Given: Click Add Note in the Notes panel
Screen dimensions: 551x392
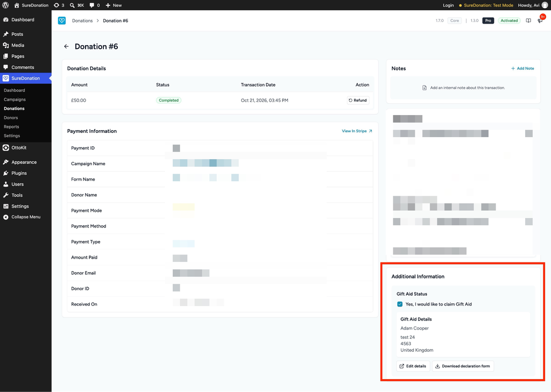Looking at the screenshot, I should click(522, 68).
